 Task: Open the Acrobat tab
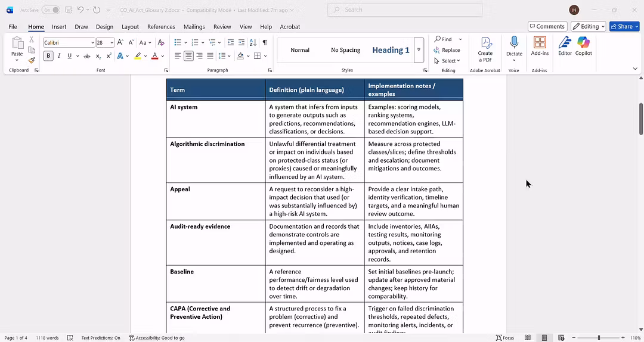point(290,27)
